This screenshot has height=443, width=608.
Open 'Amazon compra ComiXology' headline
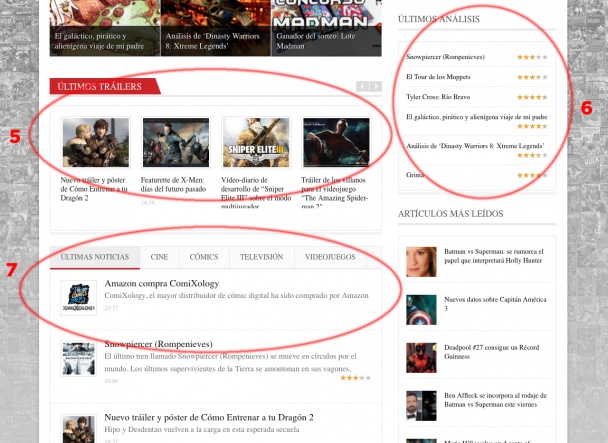162,284
